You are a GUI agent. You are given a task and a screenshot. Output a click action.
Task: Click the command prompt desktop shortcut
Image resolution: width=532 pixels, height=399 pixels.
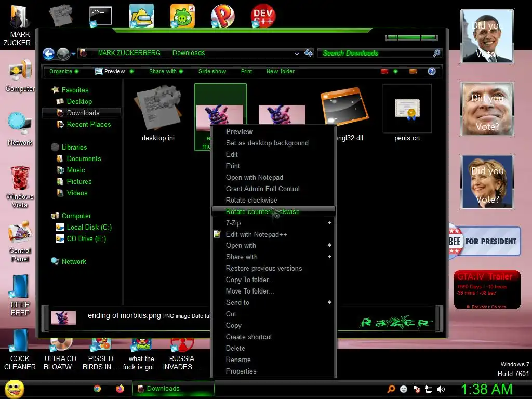tap(100, 16)
